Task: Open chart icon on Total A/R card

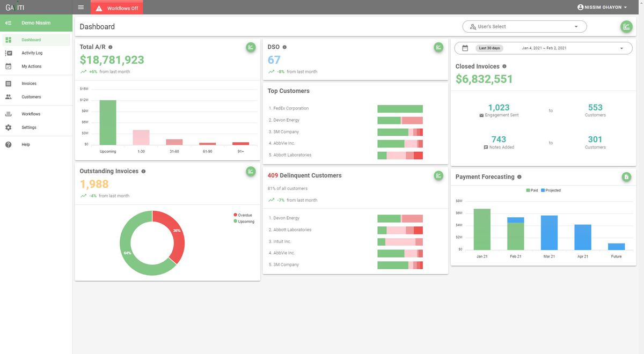Action: 251,47
